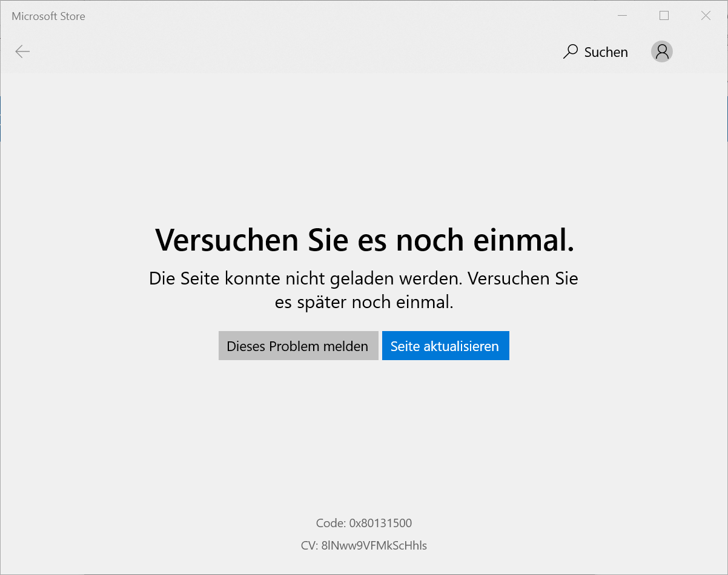The width and height of the screenshot is (728, 575).
Task: Maximize the Microsoft Store window
Action: pyautogui.click(x=664, y=16)
